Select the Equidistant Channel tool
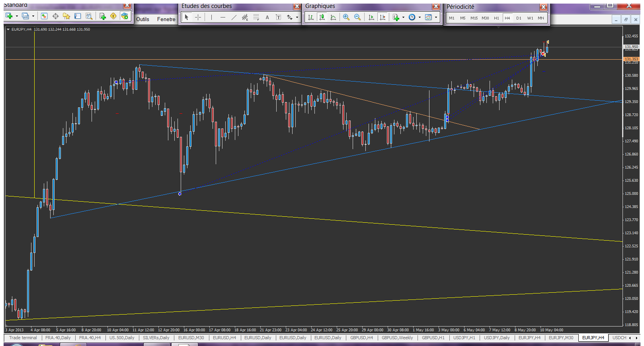 (x=245, y=17)
